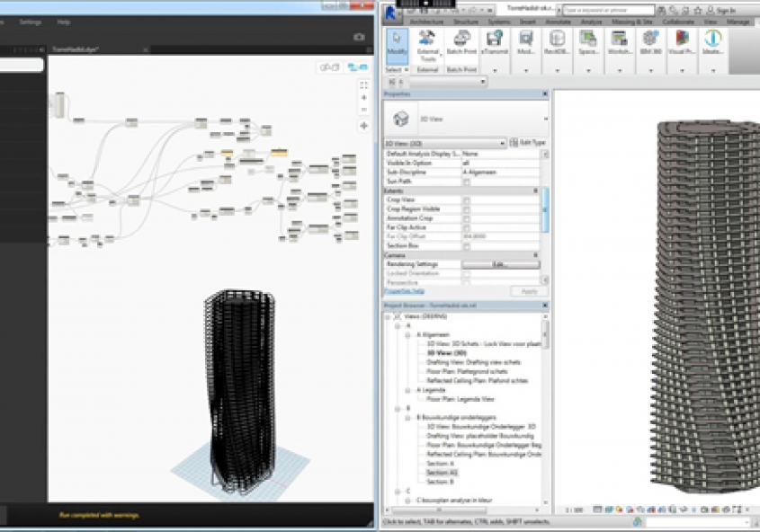The width and height of the screenshot is (760, 532).
Task: Enable the Crop View checkbox
Action: click(x=466, y=199)
